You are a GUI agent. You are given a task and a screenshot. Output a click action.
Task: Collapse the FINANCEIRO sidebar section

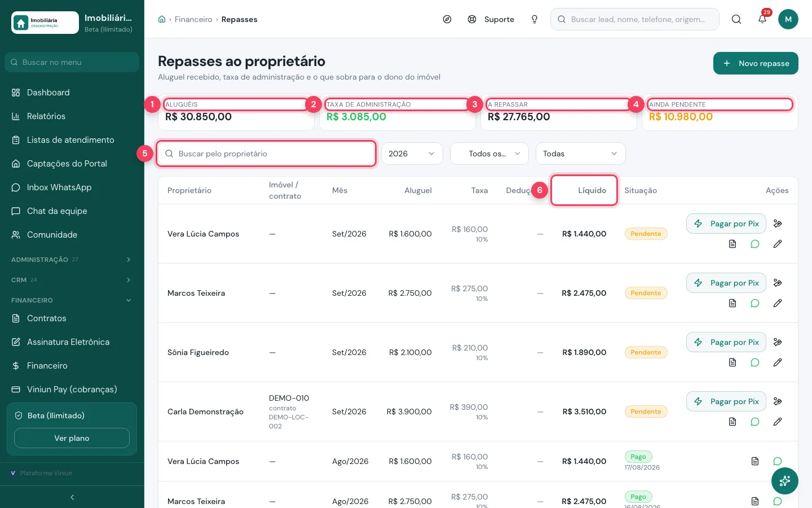tap(72, 300)
